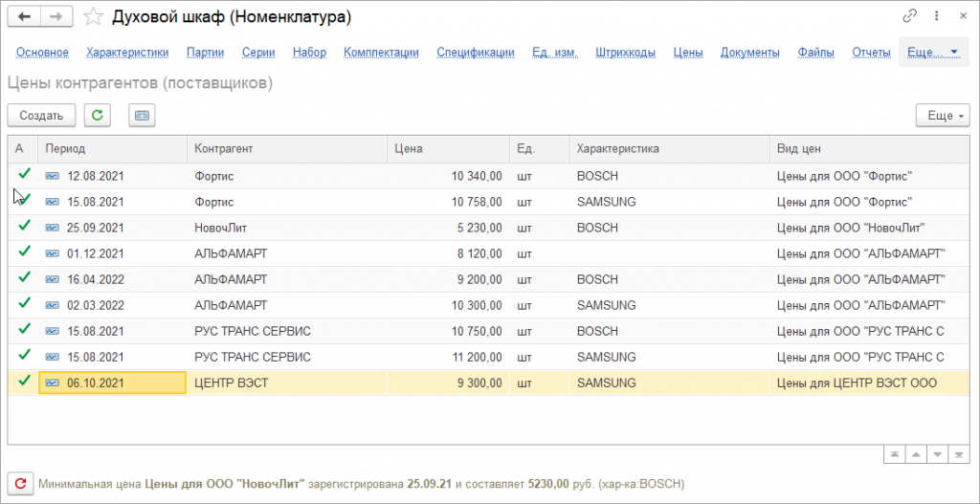980x504 pixels.
Task: Select the price cell 10 750,00
Action: pyautogui.click(x=448, y=331)
